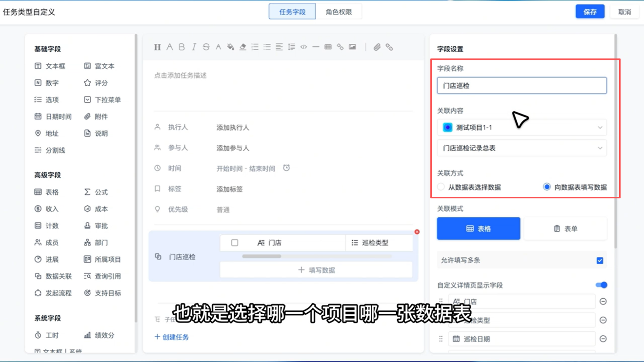Click the text alignment icon

tap(279, 47)
